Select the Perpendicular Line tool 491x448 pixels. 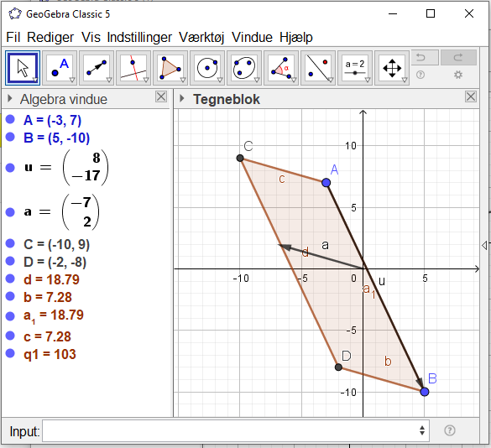(x=133, y=68)
